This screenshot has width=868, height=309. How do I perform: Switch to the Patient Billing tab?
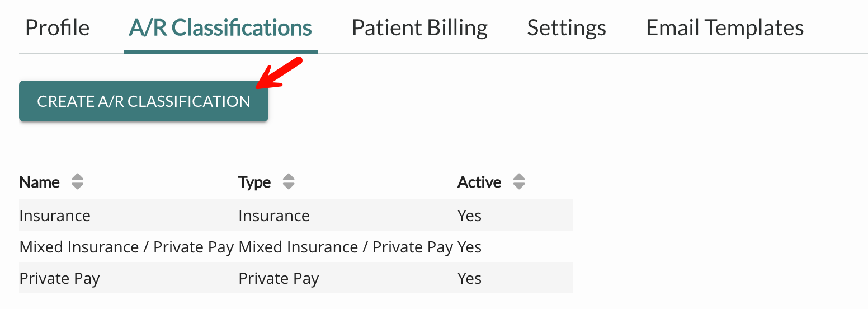[419, 28]
